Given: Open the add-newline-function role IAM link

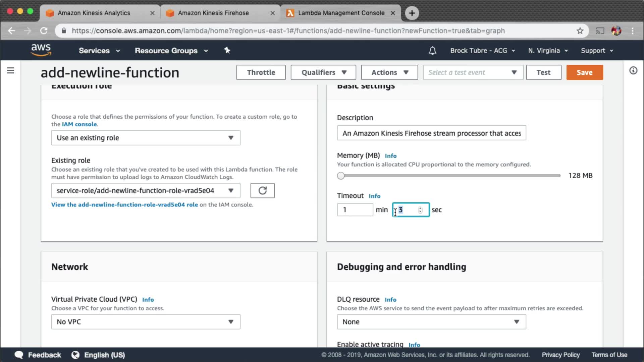Looking at the screenshot, I should (124, 204).
